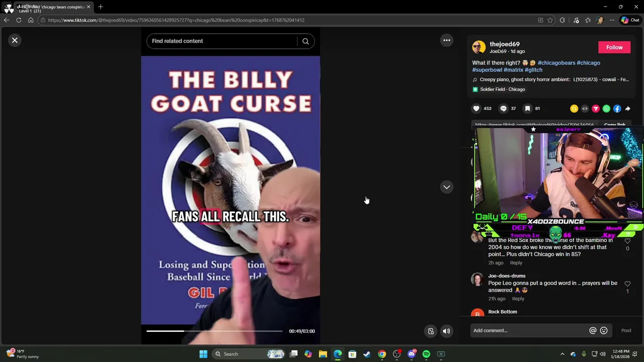
Task: Open #glitch hashtag
Action: click(533, 70)
